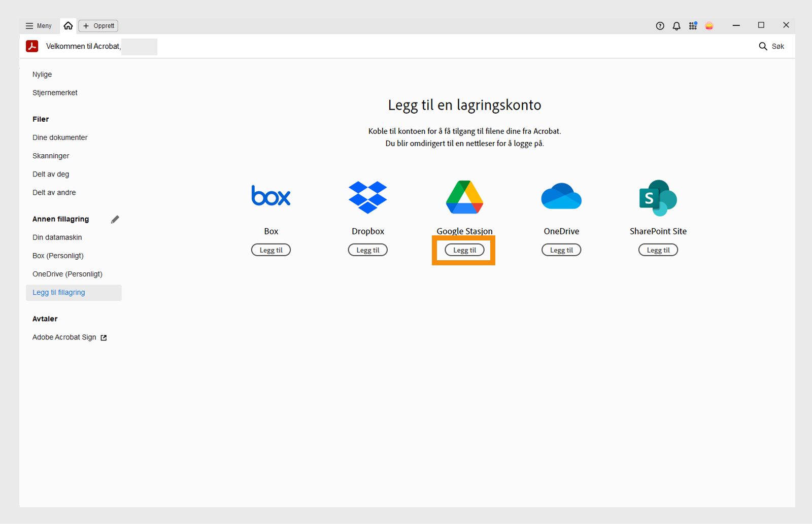The image size is (812, 524).
Task: Open Adobe Acrobat Sign from the sidebar
Action: [x=64, y=337]
